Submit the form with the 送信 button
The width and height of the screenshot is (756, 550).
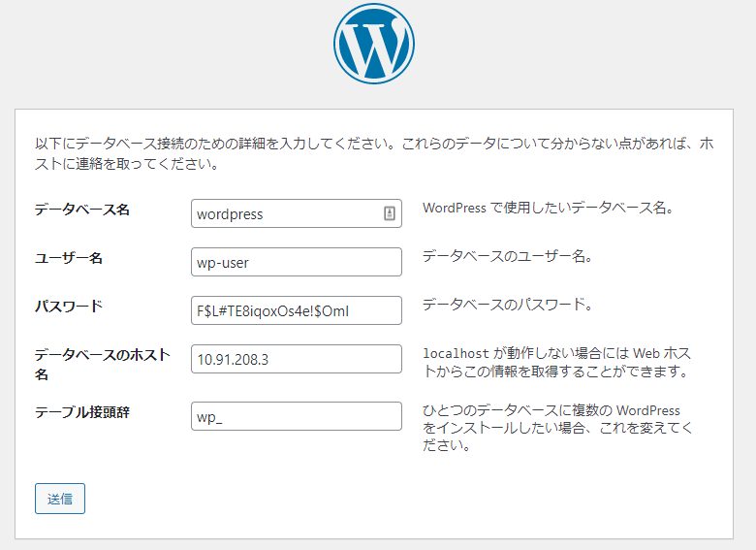tap(60, 499)
